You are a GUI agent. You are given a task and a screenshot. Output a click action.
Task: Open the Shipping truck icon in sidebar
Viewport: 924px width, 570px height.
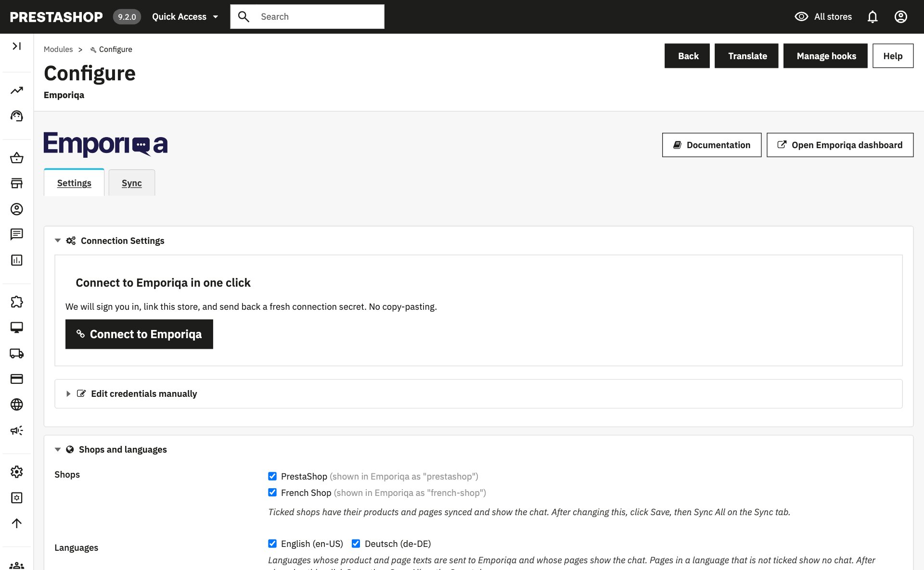pos(17,354)
